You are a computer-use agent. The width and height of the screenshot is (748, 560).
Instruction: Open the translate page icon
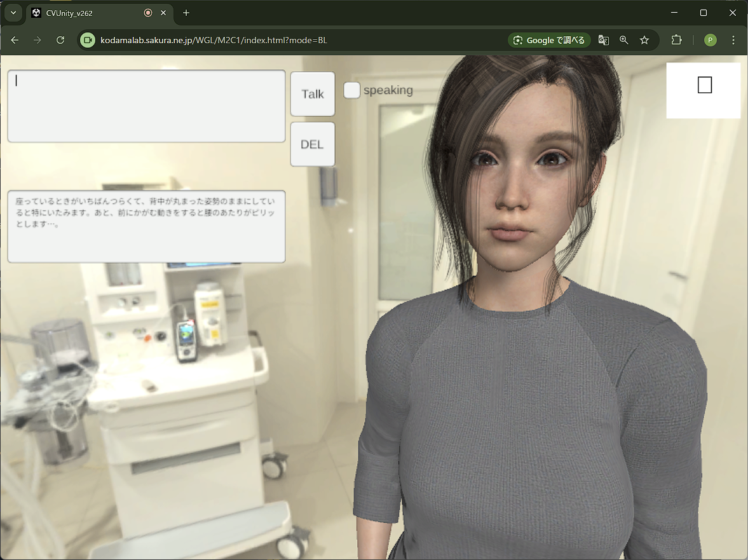click(604, 40)
